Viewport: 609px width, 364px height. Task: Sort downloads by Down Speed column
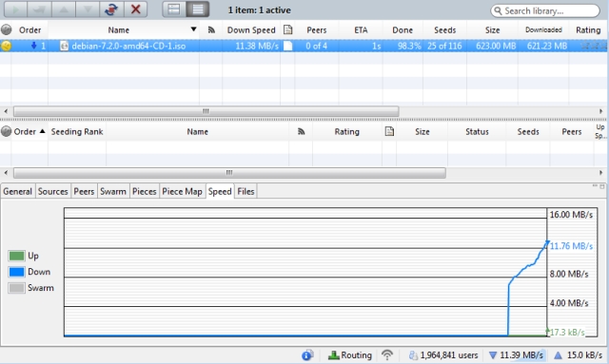[251, 30]
